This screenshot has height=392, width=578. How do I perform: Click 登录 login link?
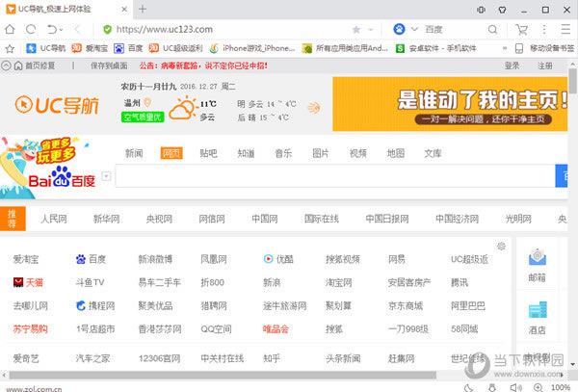click(512, 65)
